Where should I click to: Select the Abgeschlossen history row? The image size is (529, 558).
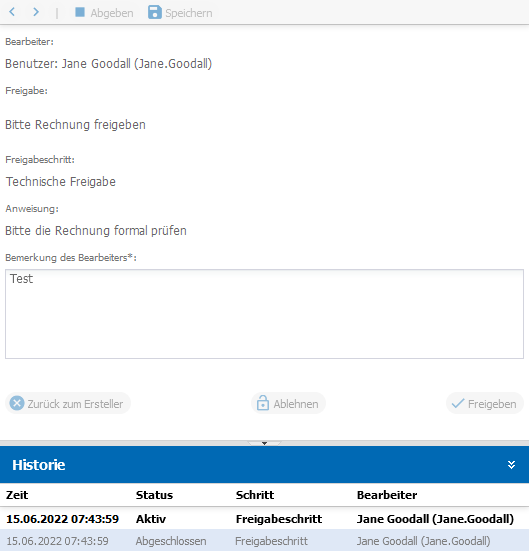coord(264,541)
